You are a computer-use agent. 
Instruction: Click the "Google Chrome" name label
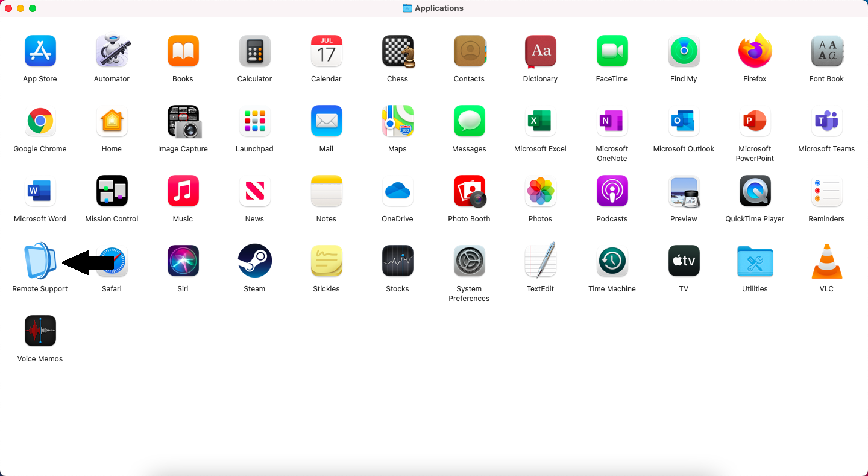pyautogui.click(x=40, y=149)
